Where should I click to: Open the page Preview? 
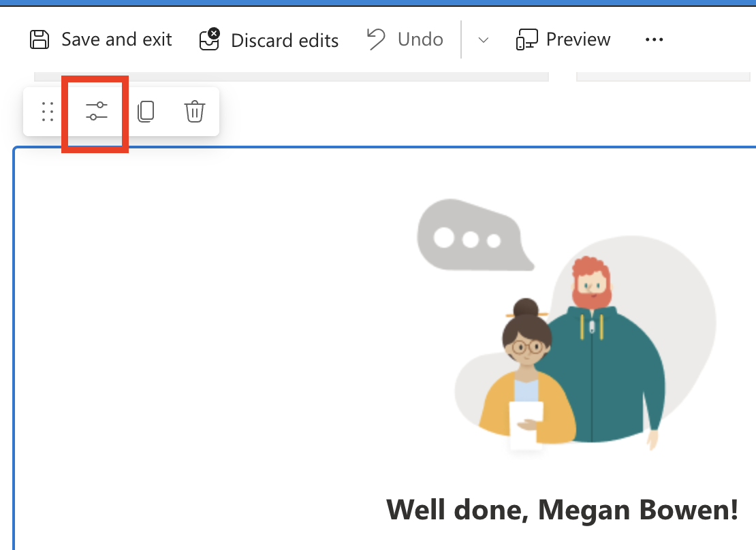[x=563, y=39]
